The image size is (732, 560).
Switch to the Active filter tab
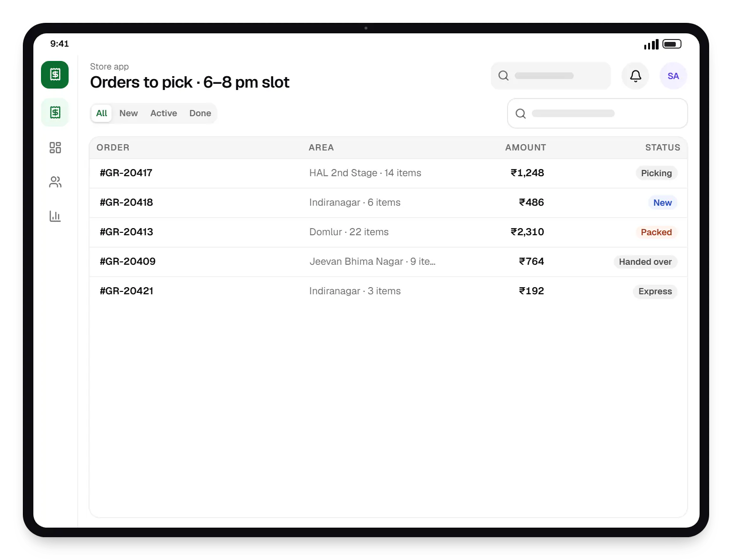click(163, 113)
